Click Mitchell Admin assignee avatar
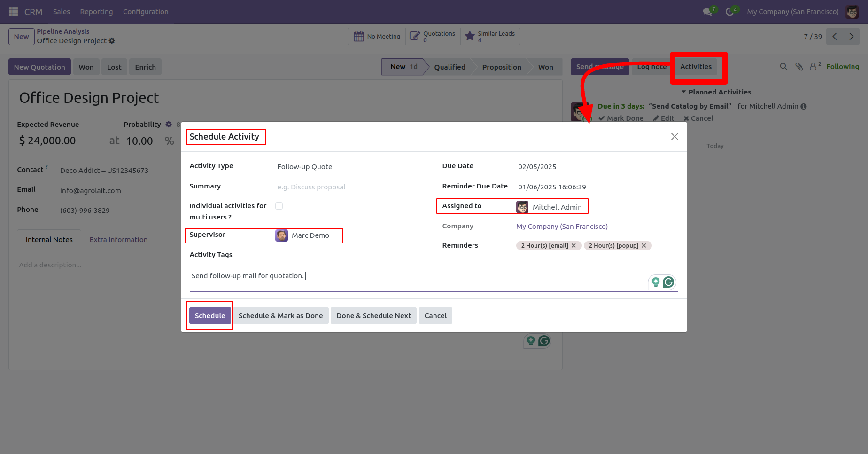868x454 pixels. click(x=522, y=207)
